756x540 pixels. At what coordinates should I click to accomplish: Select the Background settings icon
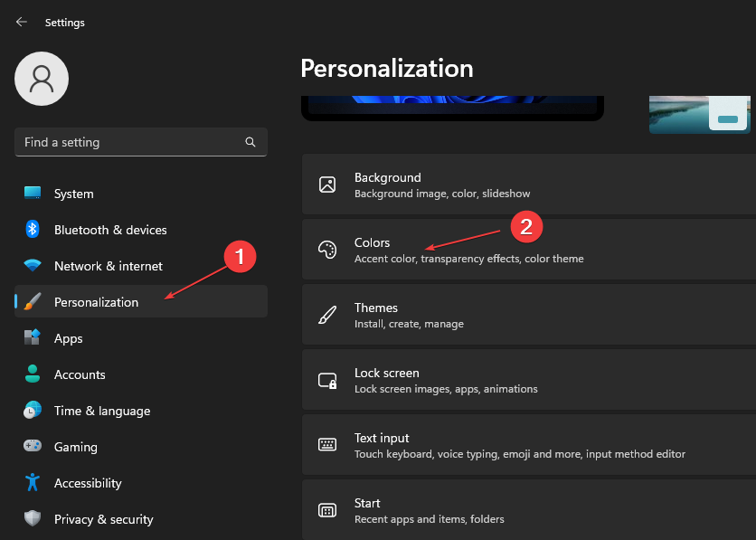click(x=327, y=185)
